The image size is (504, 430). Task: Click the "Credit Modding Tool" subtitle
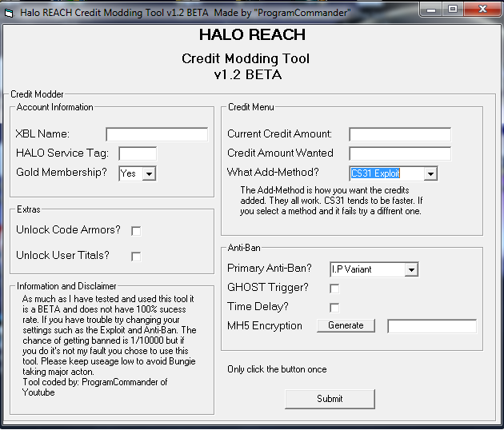point(246,59)
